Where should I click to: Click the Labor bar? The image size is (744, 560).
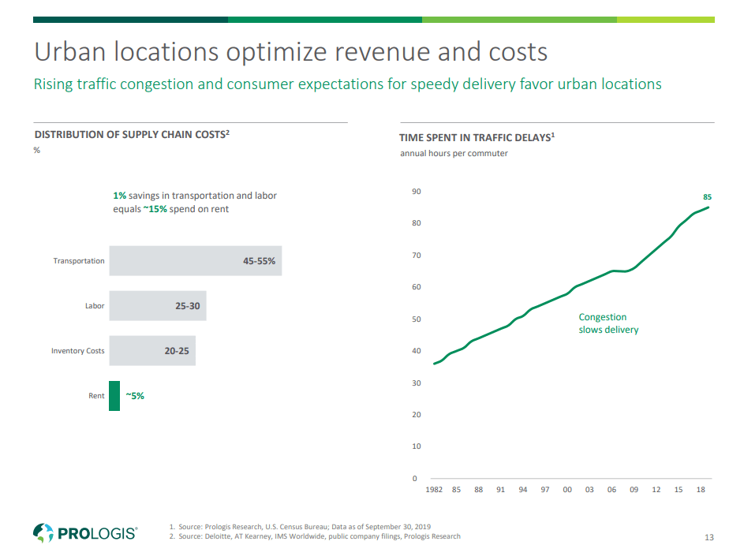pos(158,305)
